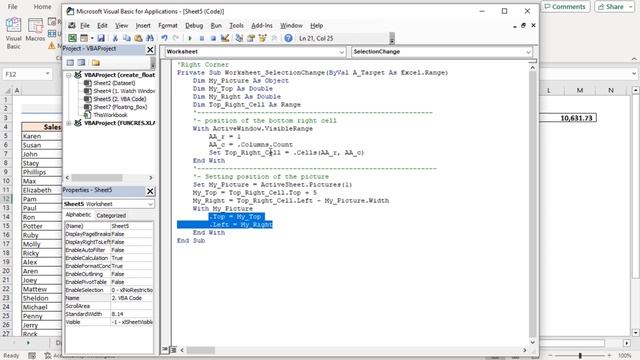The image size is (640, 360).
Task: Click View Microsoft Excel toolbar icon
Action: (x=72, y=38)
